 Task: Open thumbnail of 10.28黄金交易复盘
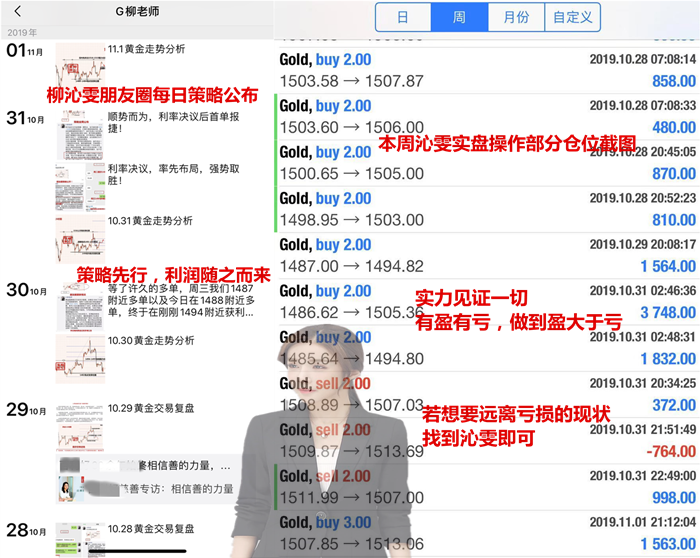pos(80,540)
